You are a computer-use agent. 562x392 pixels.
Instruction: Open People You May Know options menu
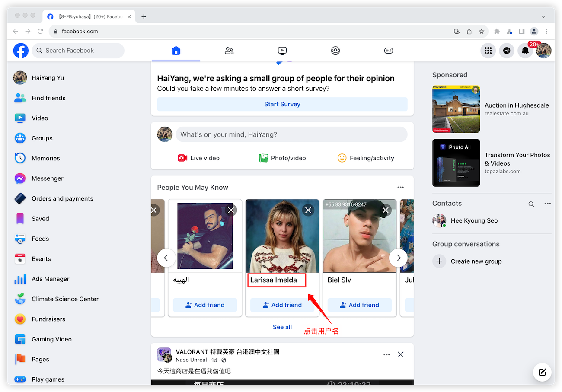click(x=400, y=187)
